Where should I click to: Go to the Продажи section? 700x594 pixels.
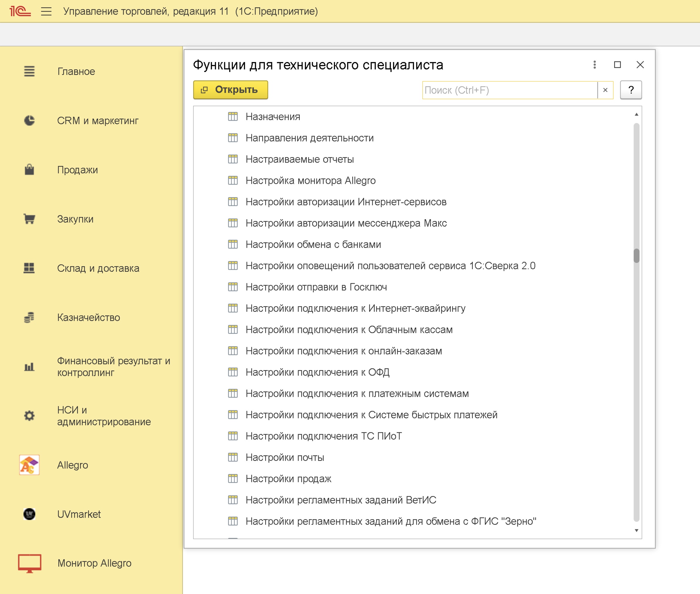[78, 170]
